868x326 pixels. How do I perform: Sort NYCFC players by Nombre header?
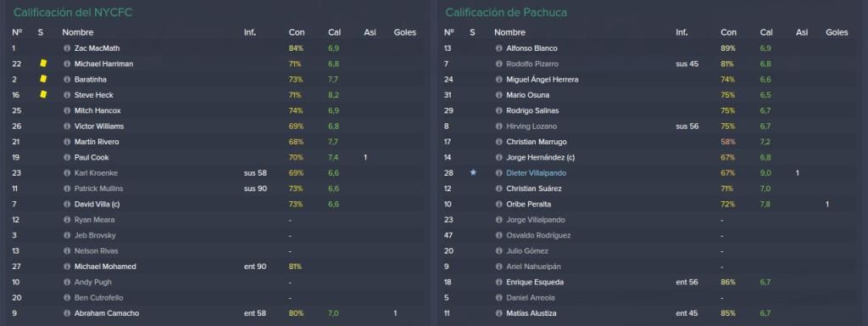point(77,33)
